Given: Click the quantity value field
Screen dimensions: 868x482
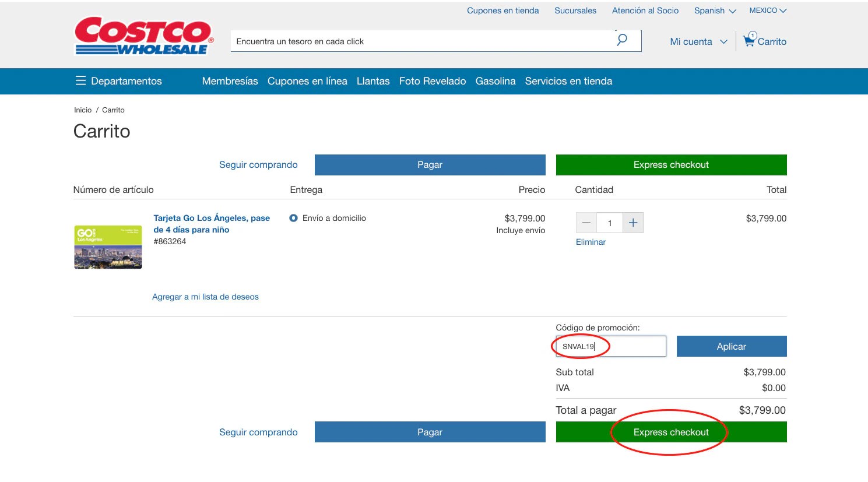Looking at the screenshot, I should (610, 223).
